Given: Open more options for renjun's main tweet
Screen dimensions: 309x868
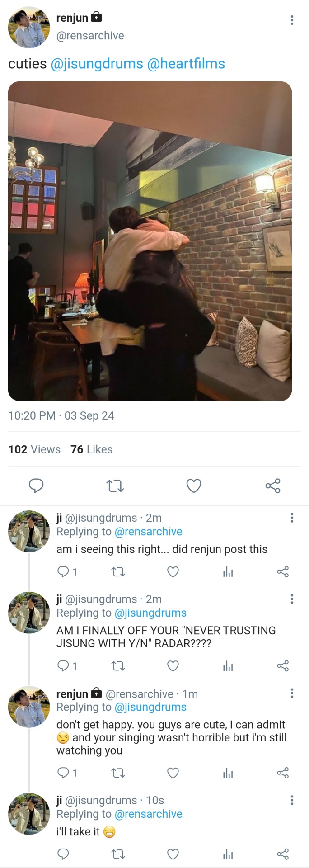Looking at the screenshot, I should click(292, 20).
